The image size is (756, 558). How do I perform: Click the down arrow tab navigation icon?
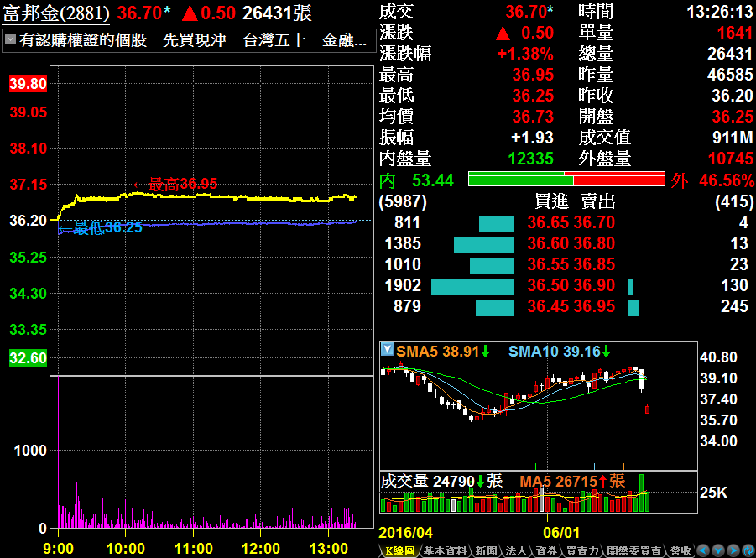(718, 550)
